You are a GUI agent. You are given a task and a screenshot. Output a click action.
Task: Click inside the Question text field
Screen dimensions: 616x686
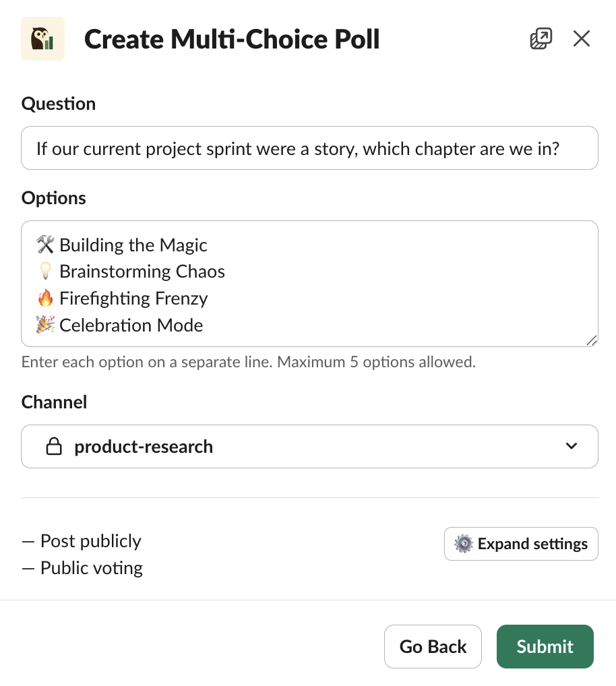tap(309, 148)
